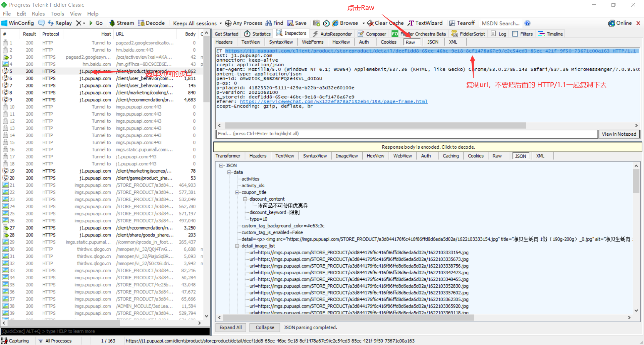Open the Statistics tab
The width and height of the screenshot is (644, 345).
pos(257,34)
